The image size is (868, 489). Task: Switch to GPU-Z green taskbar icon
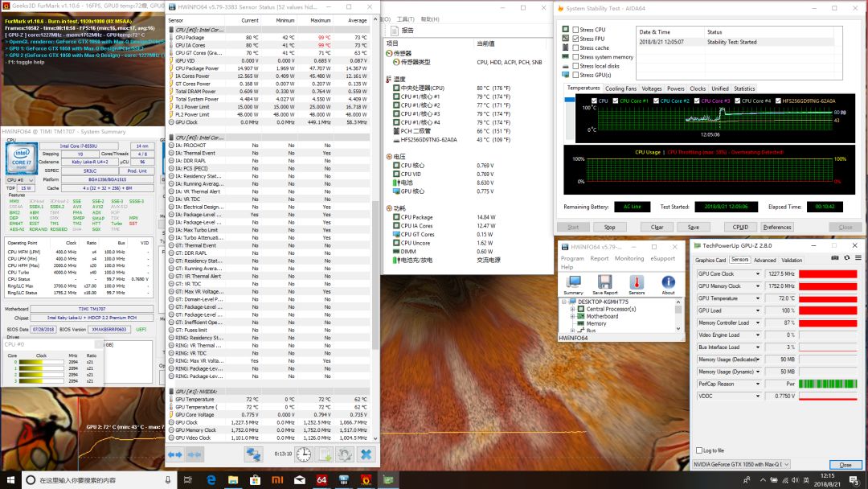tap(388, 479)
